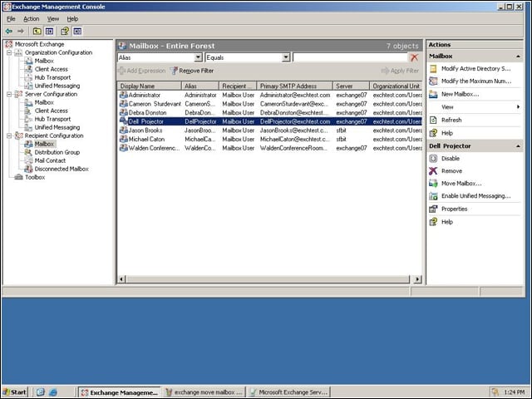Screen dimensions: 532x399
Task: Sort by the Alias column header
Action: [x=200, y=86]
